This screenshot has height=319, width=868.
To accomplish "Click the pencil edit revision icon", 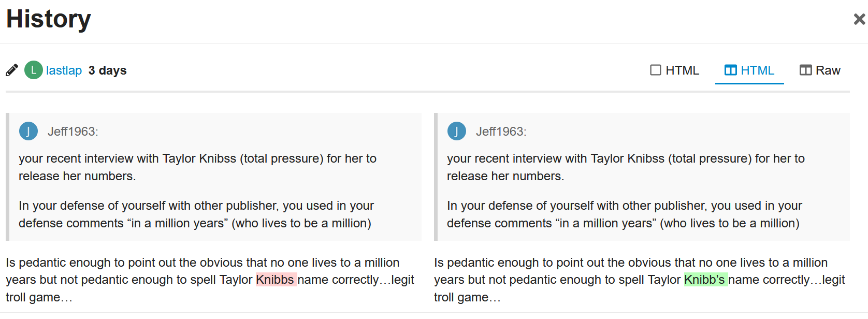I will 11,70.
